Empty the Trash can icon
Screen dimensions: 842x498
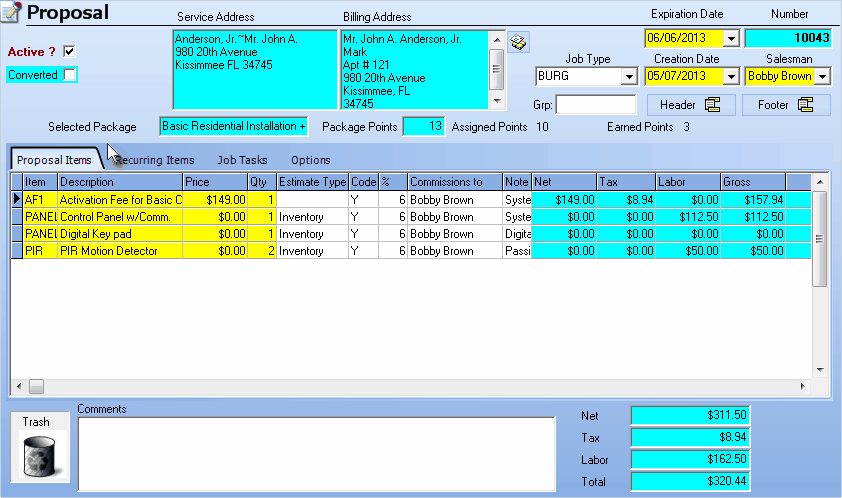(40, 456)
